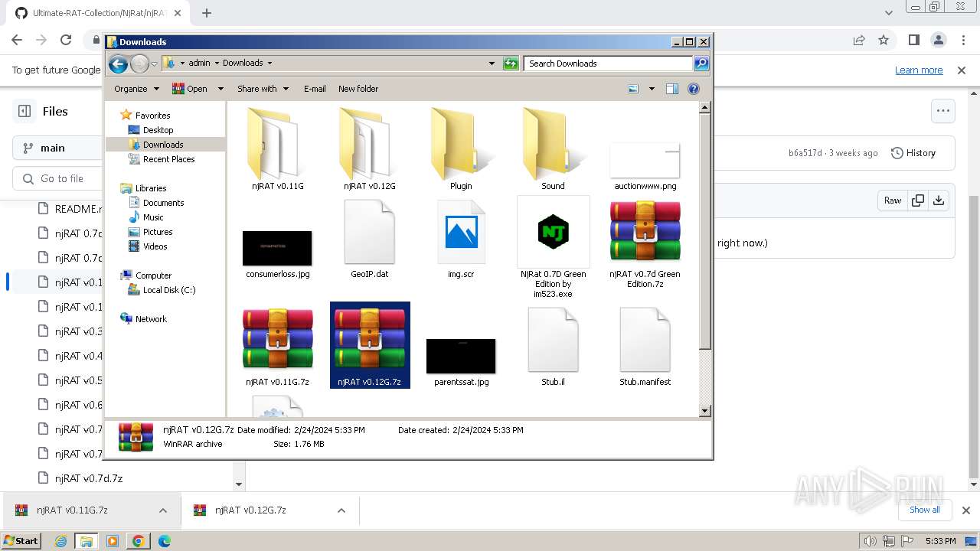Click E-mail in Explorer toolbar

(x=315, y=89)
